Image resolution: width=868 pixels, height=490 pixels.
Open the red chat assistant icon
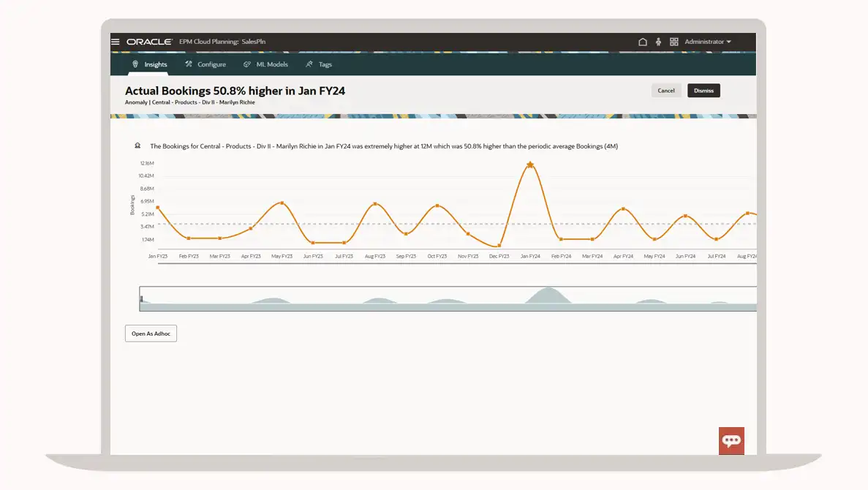tap(731, 440)
